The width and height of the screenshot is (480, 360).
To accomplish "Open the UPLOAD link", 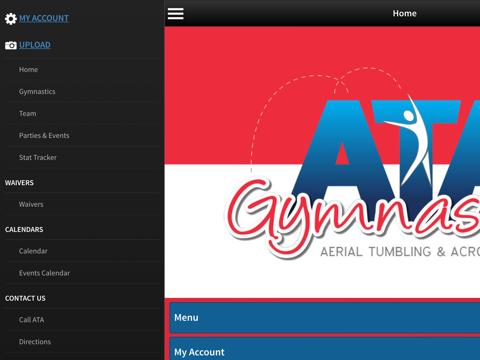I will [35, 45].
